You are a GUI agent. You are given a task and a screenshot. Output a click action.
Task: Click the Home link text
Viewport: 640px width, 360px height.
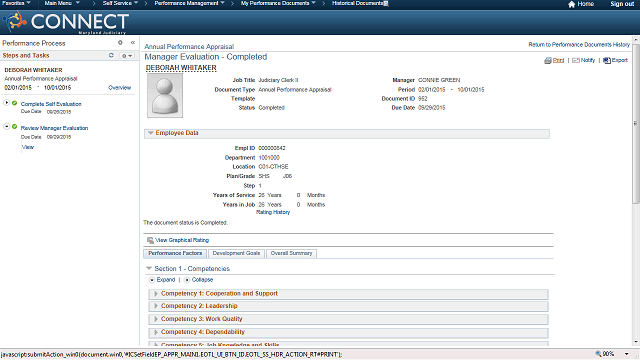[x=586, y=4]
